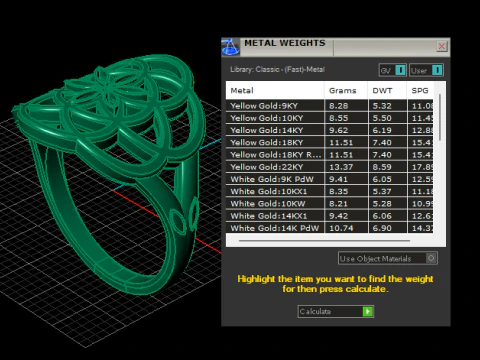Click the horizontal scrollbar under the metals table
480x360 pixels.
(324, 240)
